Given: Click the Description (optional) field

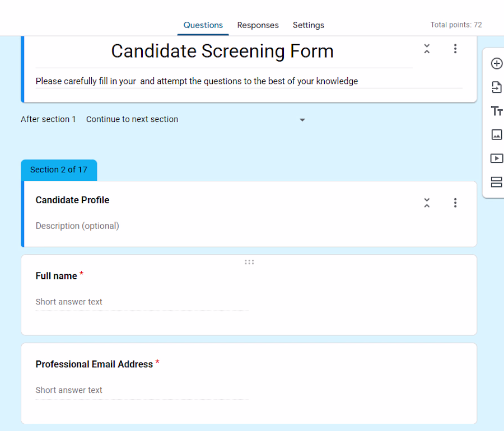Looking at the screenshot, I should 77,226.
